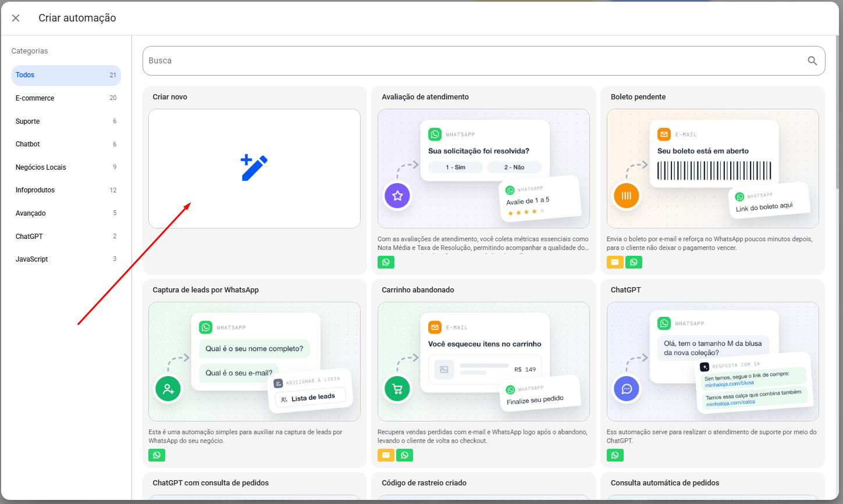Image resolution: width=843 pixels, height=504 pixels.
Task: Open the Código de rastreio criado card
Action: (x=483, y=486)
